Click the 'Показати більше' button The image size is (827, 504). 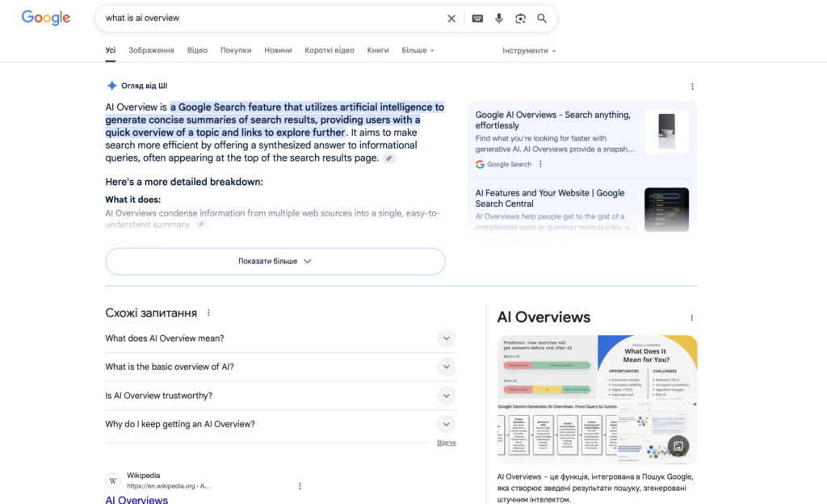(275, 261)
